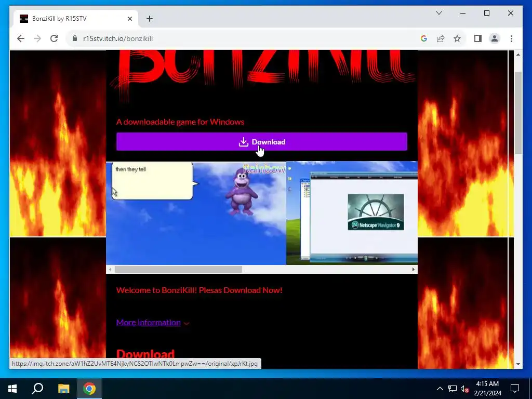The image size is (532, 399).
Task: Show hidden system tray icons
Action: click(440, 389)
